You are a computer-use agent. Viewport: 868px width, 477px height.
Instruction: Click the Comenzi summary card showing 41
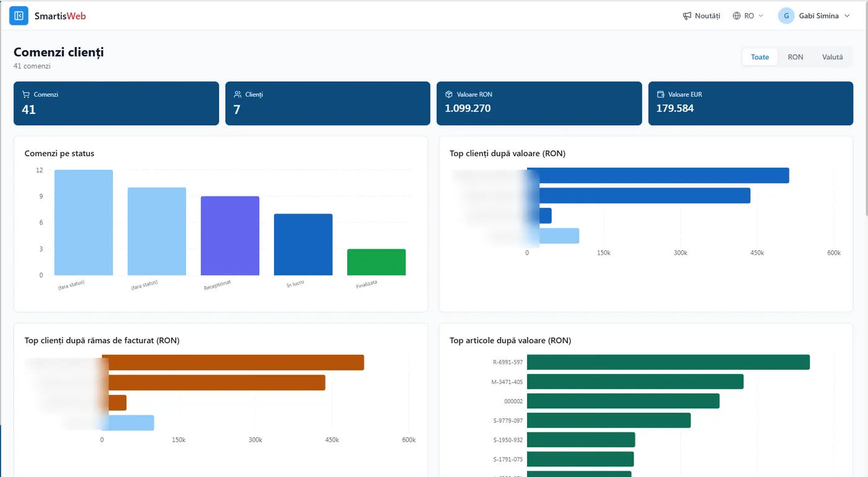point(117,103)
